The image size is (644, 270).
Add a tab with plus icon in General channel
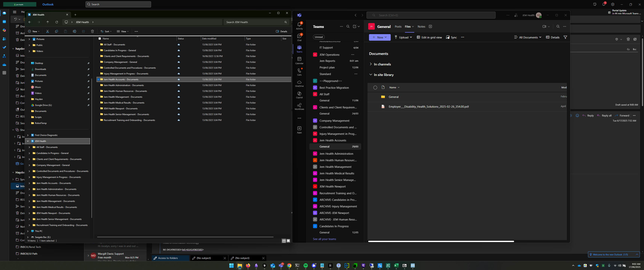430,27
